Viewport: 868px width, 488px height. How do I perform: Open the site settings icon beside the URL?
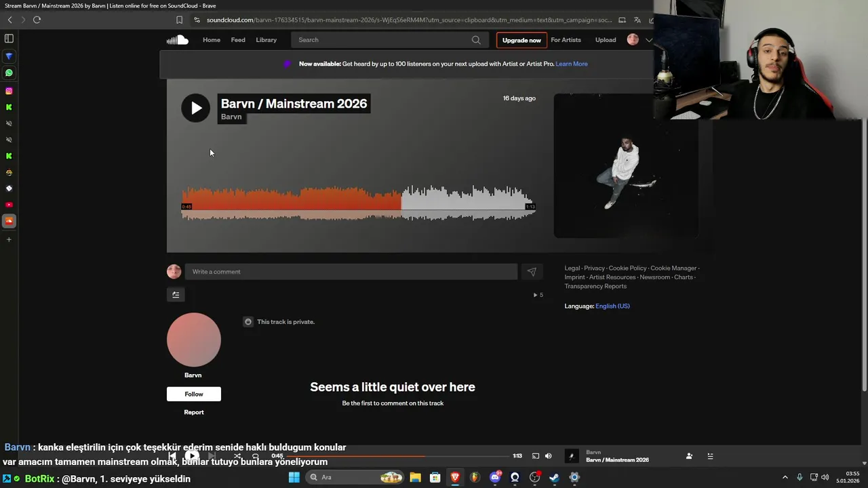tap(197, 20)
